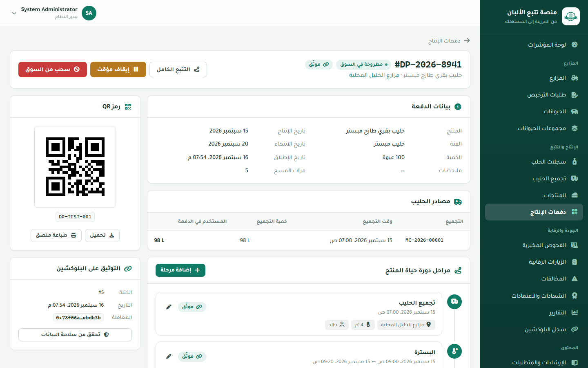Click the icon beside المنتجات
This screenshot has height=368, width=588.
tap(575, 195)
